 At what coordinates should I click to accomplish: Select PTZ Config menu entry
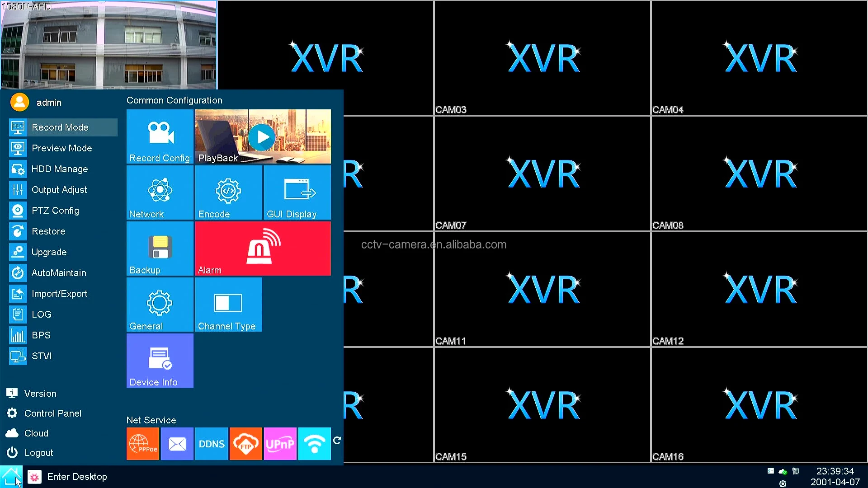coord(55,211)
